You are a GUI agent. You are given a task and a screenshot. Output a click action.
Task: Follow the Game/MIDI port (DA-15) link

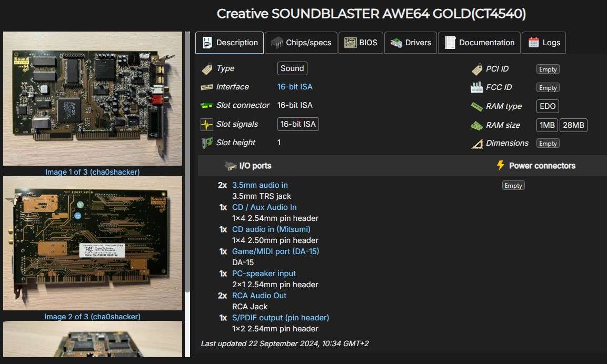click(275, 251)
